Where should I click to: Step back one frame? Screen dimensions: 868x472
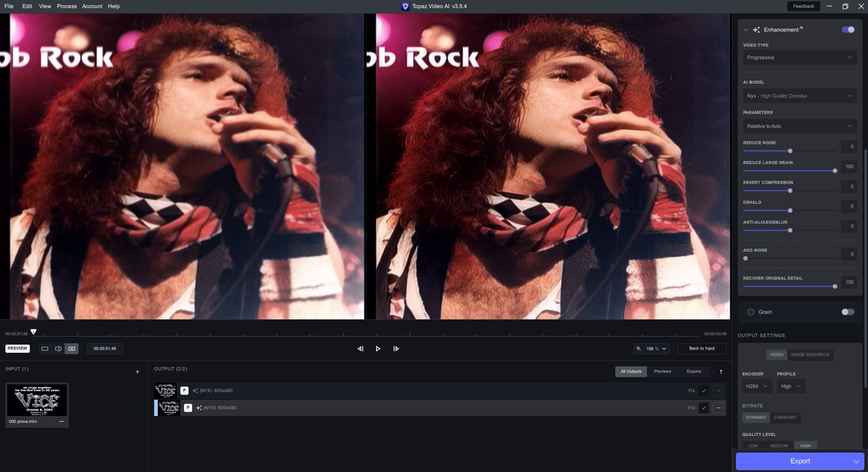[x=360, y=349]
